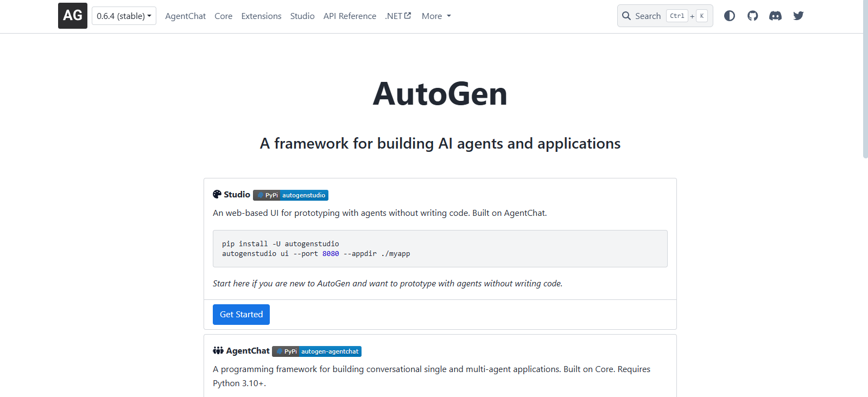Screen dimensions: 868x397
Task: Click the Studio card heading
Action: 237,194
